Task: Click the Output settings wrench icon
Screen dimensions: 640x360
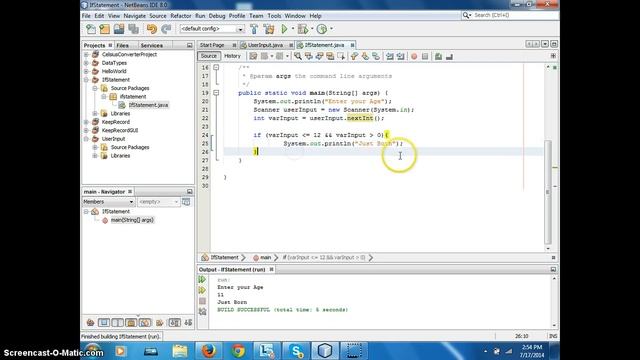Action: coord(202,312)
